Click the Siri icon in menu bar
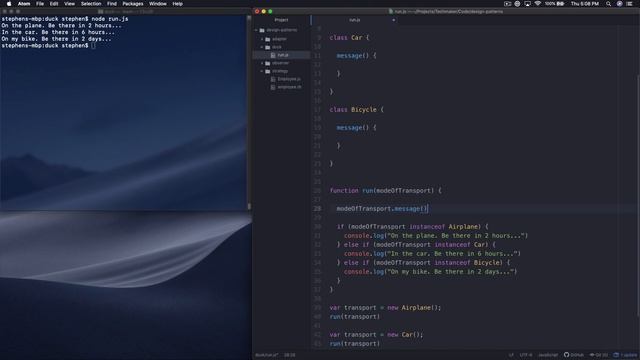 coord(619,4)
